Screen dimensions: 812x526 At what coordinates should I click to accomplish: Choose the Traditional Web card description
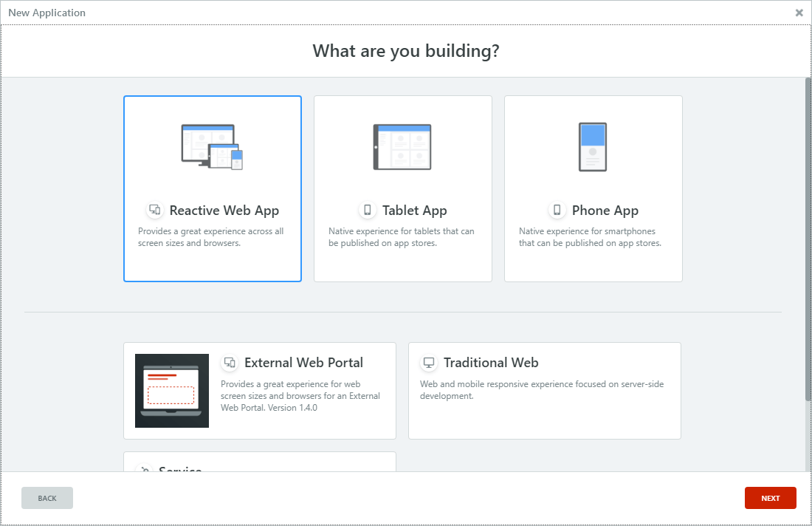click(542, 390)
